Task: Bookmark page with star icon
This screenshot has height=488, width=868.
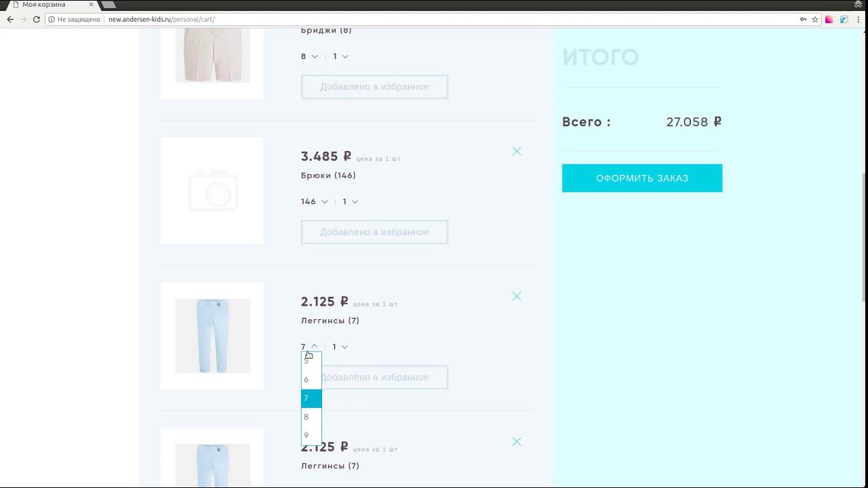Action: point(815,19)
